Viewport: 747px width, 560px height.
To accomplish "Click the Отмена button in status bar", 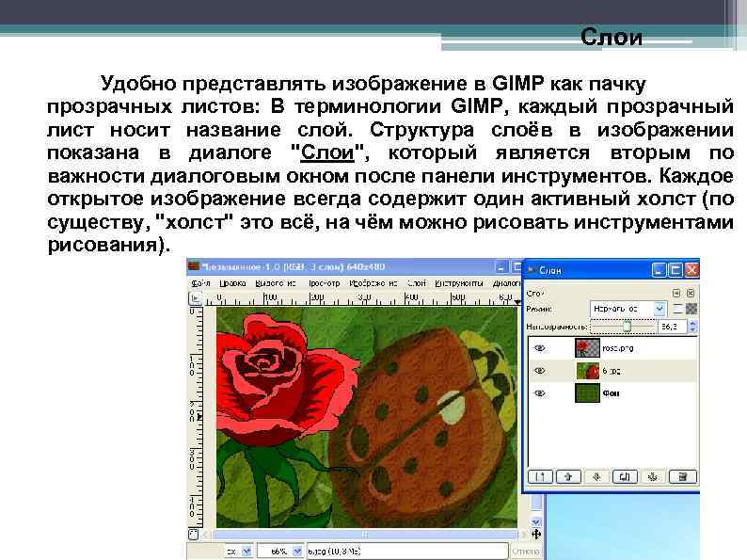I will [526, 552].
